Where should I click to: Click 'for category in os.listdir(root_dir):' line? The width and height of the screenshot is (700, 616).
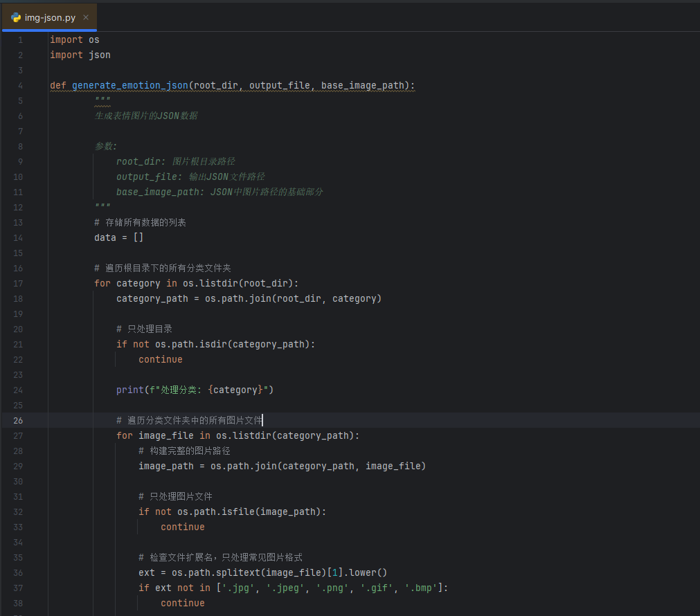(x=197, y=284)
